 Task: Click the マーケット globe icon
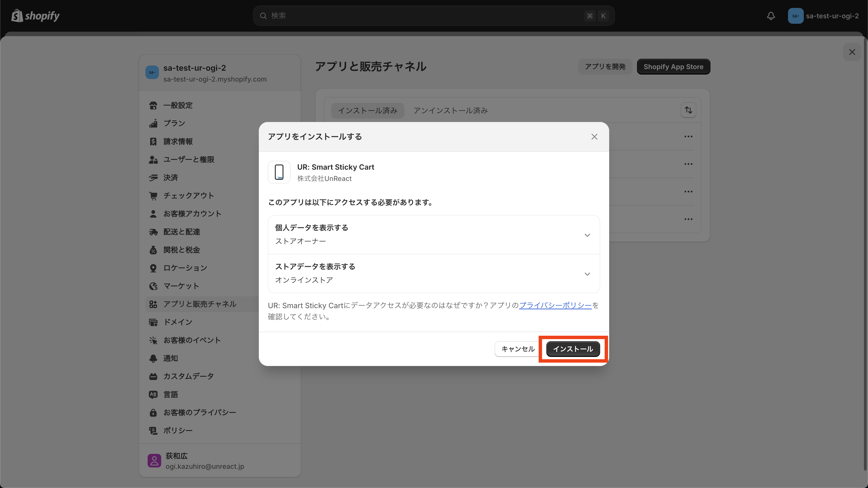point(153,286)
